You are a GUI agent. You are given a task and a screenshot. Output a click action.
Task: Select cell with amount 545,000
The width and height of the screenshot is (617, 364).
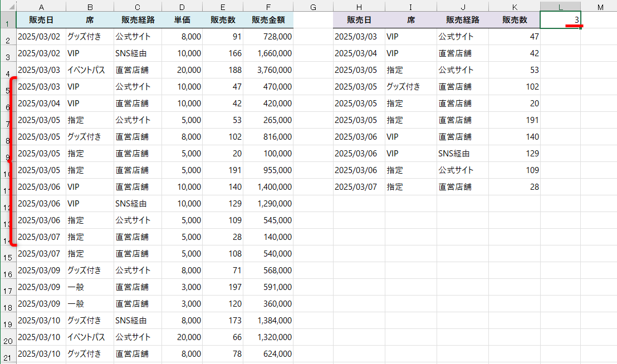pyautogui.click(x=268, y=220)
